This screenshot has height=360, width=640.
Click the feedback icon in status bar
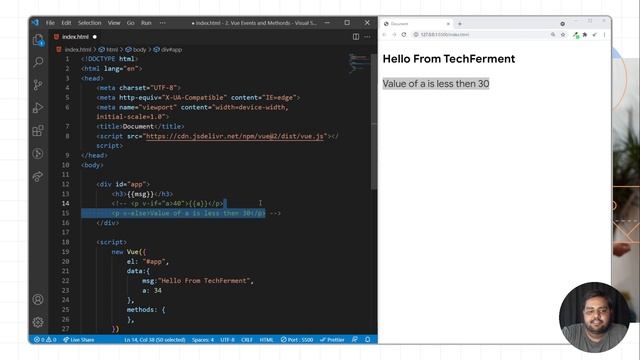[355, 340]
